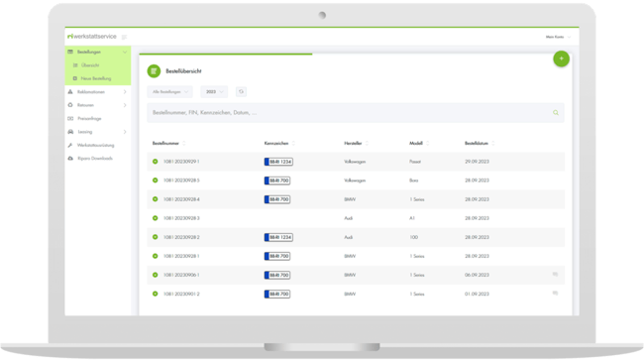Expand order 1081 20230928 4 green icon
Image resolution: width=644 pixels, height=362 pixels.
[x=156, y=199]
